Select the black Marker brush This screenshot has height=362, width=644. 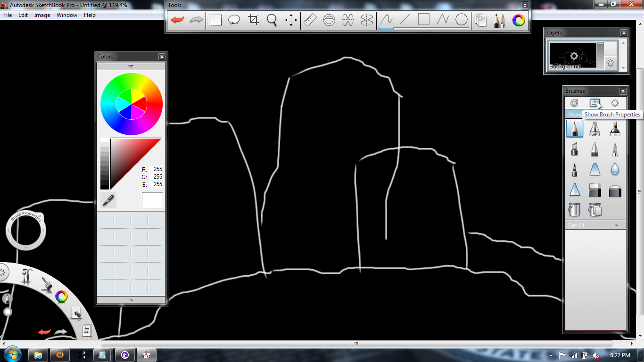click(x=615, y=129)
